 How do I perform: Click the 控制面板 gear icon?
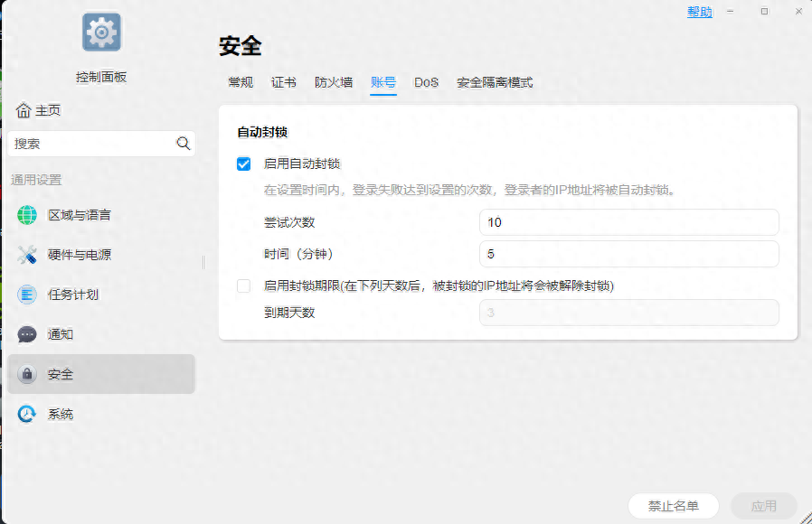tap(101, 30)
